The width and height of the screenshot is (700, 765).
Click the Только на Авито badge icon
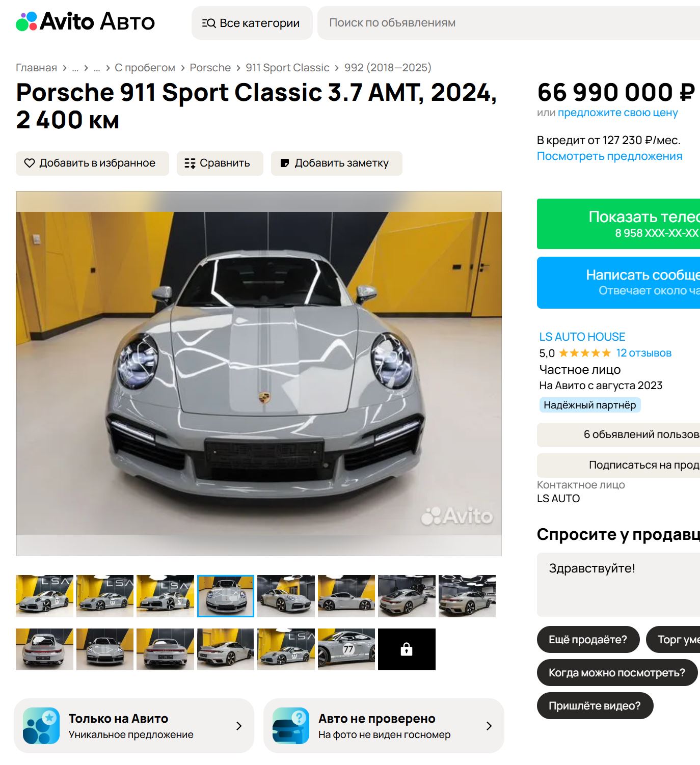point(41,726)
